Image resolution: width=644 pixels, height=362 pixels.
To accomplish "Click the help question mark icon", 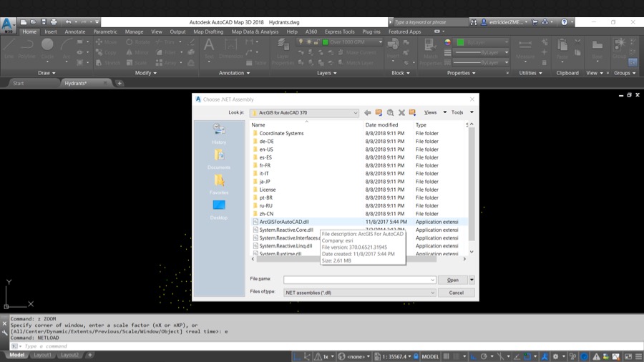I will pos(565,22).
